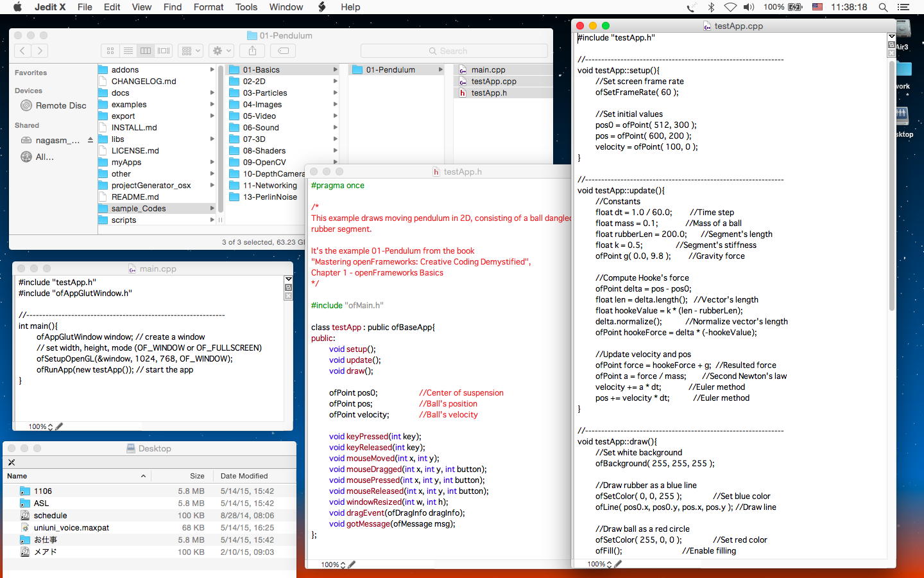Image resolution: width=924 pixels, height=578 pixels.
Task: Click the customize toolbar icon in Desktop window
Action: tap(12, 462)
